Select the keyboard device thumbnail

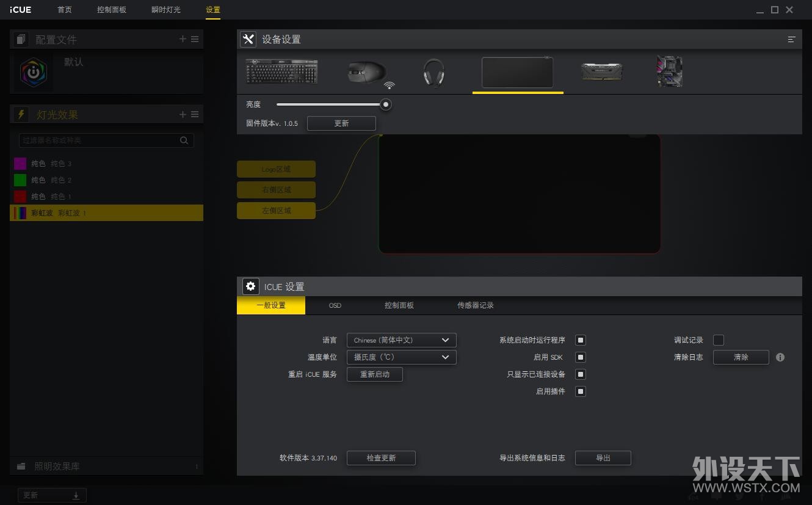(x=281, y=71)
